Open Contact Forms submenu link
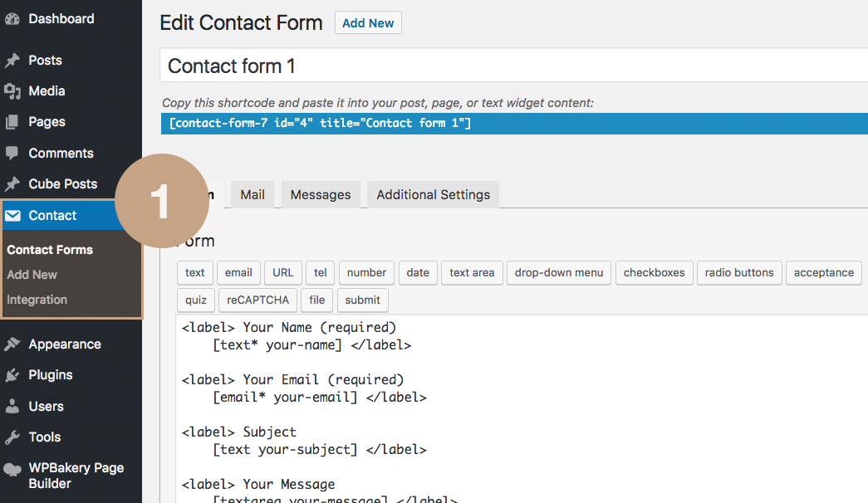Image resolution: width=868 pixels, height=503 pixels. tap(50, 250)
